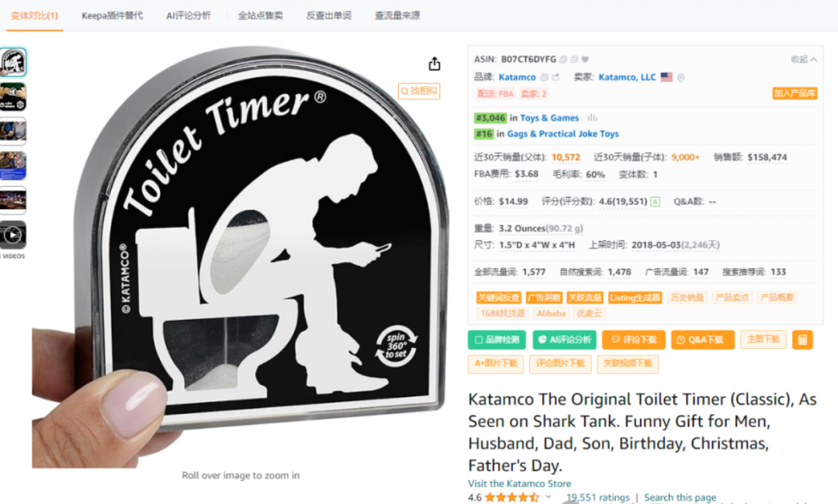Collapse the info panel via 收起
The height and width of the screenshot is (504, 838).
[x=804, y=59]
